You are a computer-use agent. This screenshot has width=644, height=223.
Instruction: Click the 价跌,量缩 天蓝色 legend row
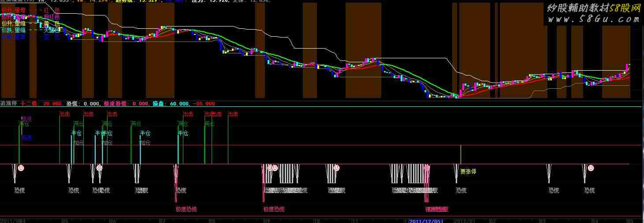pyautogui.click(x=30, y=30)
